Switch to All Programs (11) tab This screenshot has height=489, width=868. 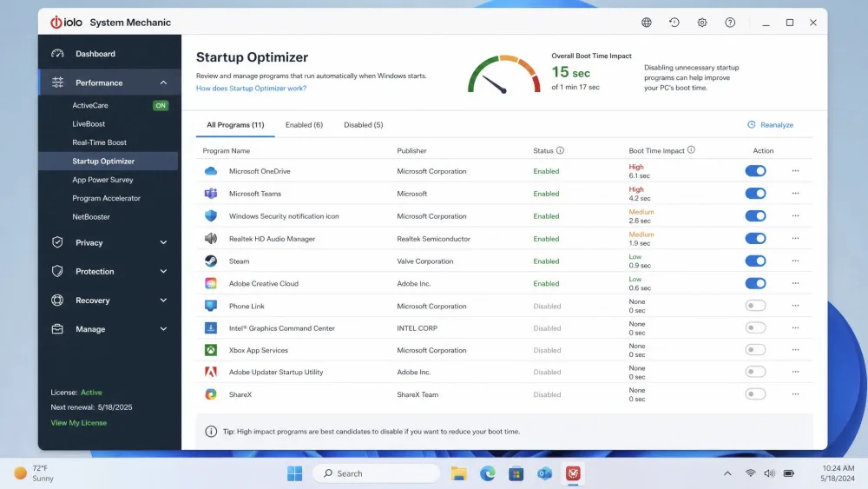(235, 124)
